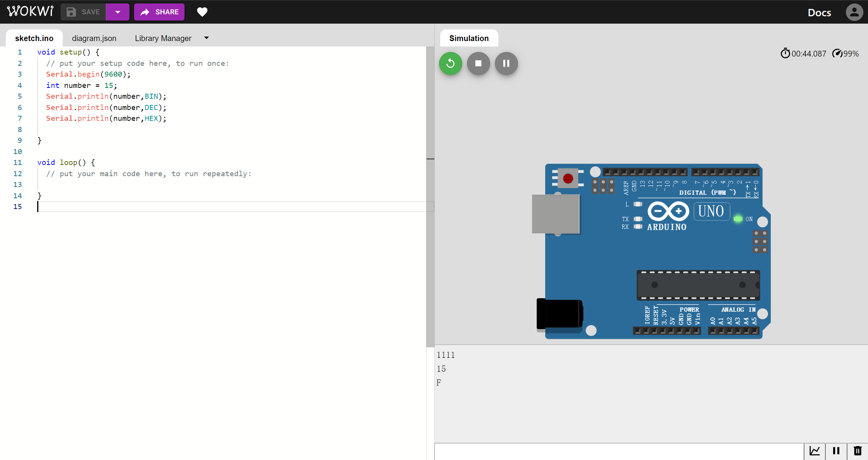Switch to diagram.json tab

coord(94,38)
